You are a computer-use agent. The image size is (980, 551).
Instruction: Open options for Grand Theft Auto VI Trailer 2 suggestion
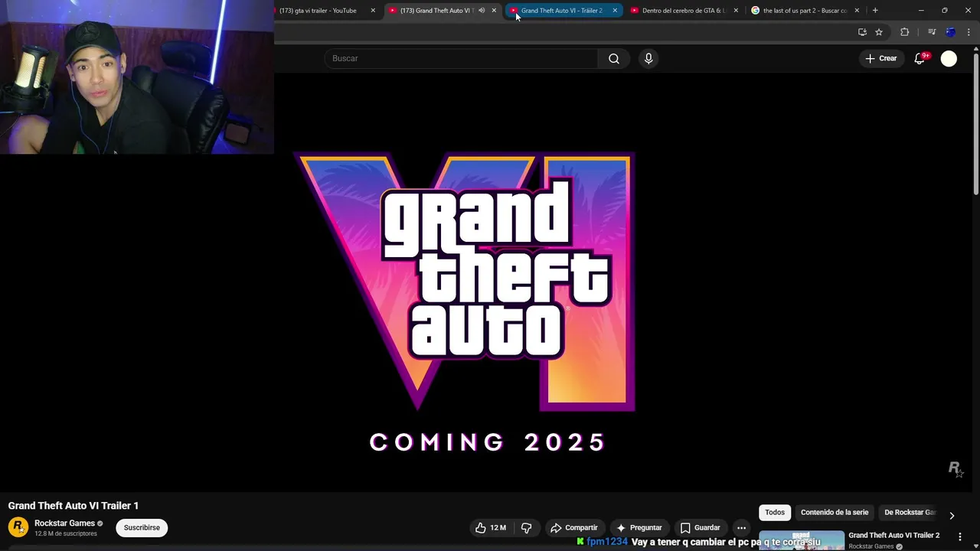[960, 536]
